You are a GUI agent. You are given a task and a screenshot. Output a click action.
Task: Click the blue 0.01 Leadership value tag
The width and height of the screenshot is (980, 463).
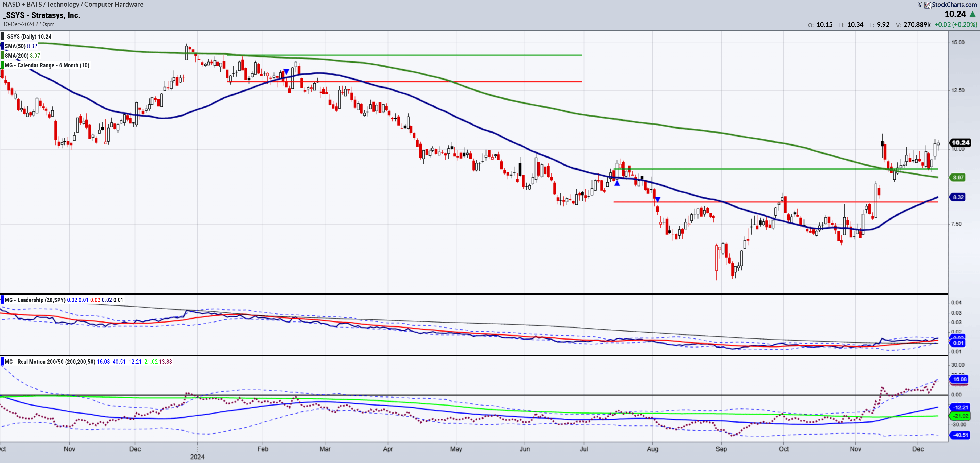pos(958,343)
